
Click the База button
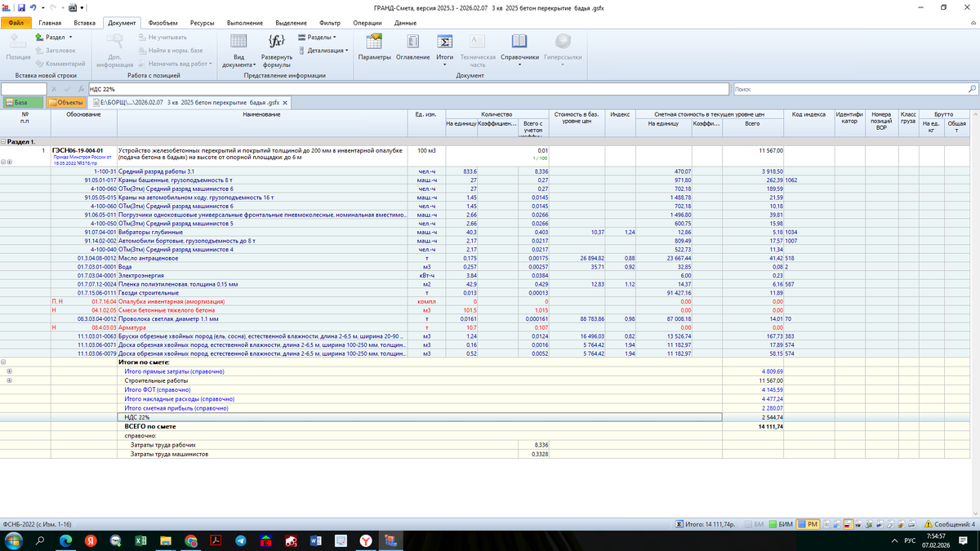pos(22,102)
